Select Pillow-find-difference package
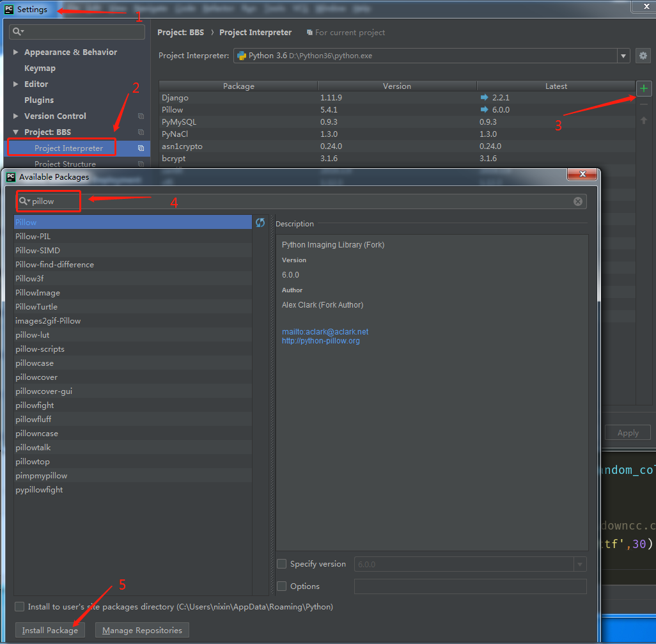 pyautogui.click(x=133, y=265)
